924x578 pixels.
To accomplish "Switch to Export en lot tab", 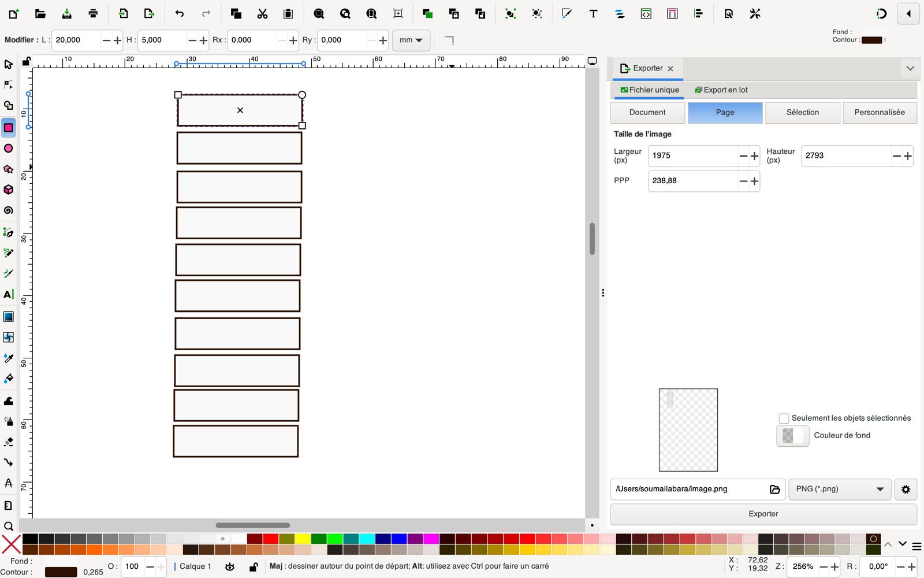I will tap(721, 90).
